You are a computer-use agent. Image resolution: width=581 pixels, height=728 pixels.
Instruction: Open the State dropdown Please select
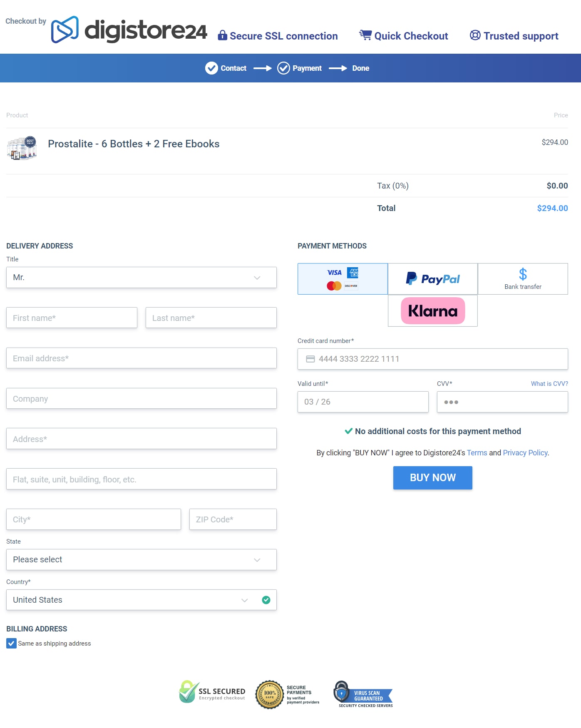142,559
